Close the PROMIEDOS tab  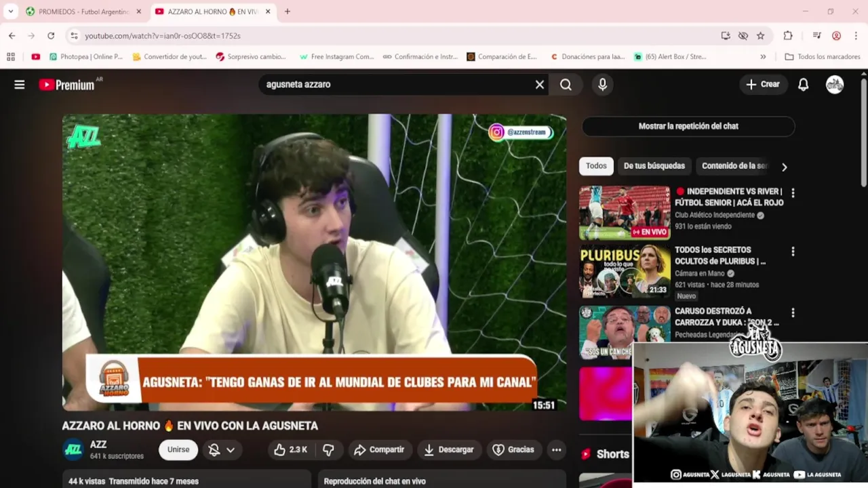(138, 12)
